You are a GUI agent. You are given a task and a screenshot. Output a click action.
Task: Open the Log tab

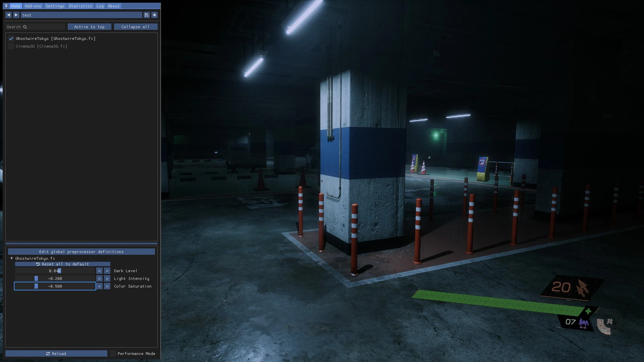point(100,6)
